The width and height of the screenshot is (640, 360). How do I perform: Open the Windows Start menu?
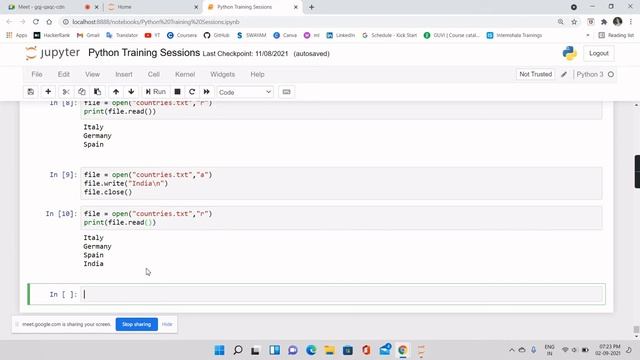pyautogui.click(x=220, y=350)
